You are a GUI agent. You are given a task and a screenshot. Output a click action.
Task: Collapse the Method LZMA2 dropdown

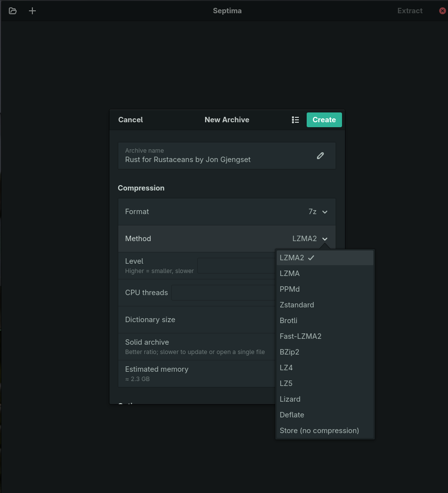pos(310,239)
